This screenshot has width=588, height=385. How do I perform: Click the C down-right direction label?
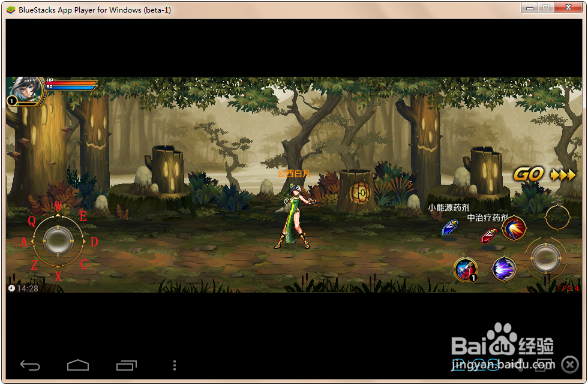(83, 264)
